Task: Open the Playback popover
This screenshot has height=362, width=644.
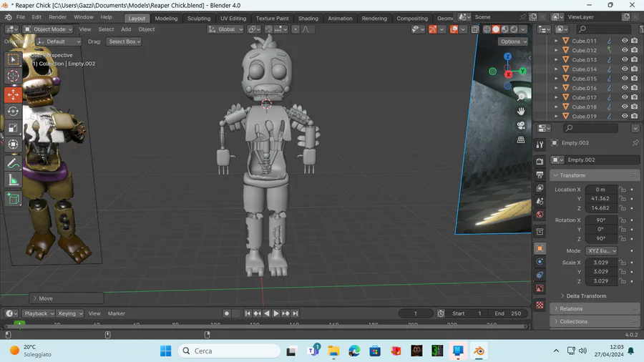Action: click(38, 313)
